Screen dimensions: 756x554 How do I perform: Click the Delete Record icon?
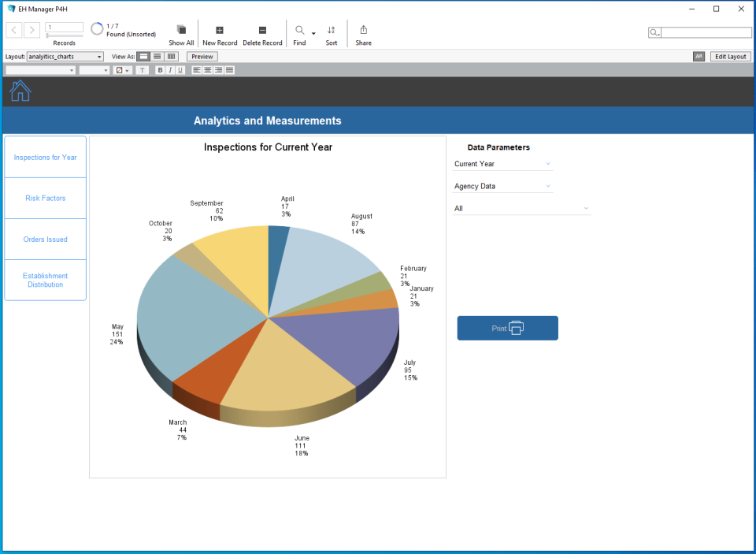coord(262,28)
